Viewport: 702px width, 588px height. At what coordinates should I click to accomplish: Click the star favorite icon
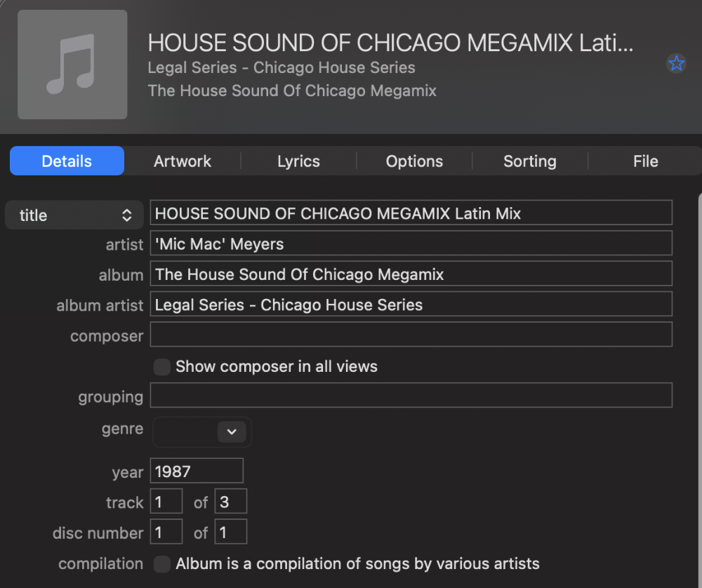tap(676, 63)
